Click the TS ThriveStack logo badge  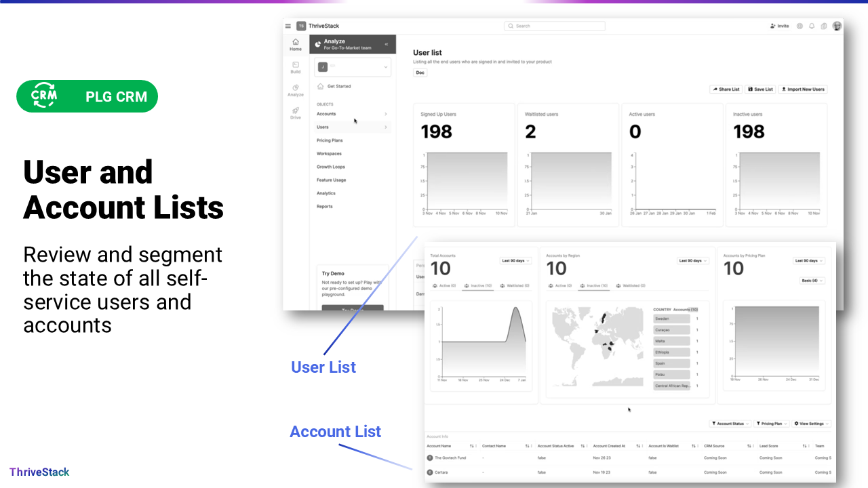(301, 26)
